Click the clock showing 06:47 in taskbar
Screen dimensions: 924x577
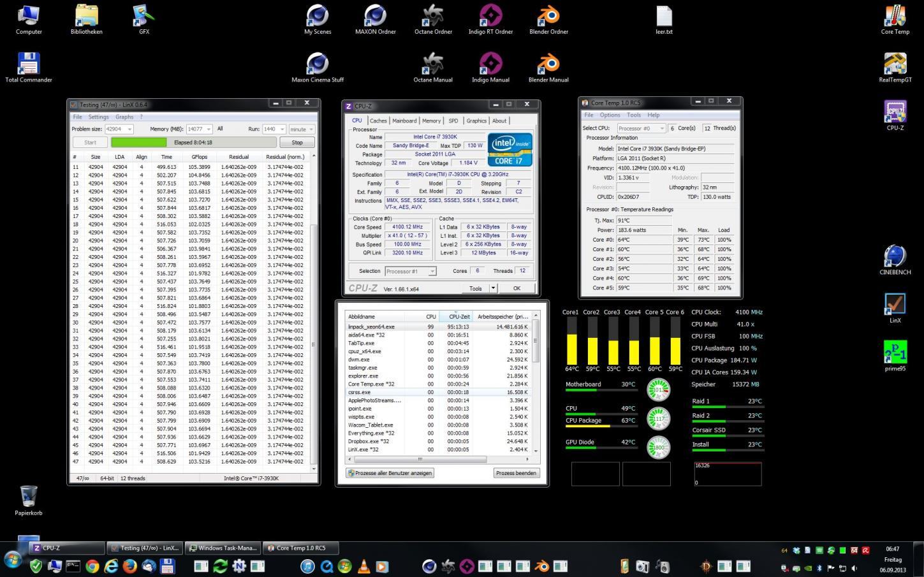893,549
